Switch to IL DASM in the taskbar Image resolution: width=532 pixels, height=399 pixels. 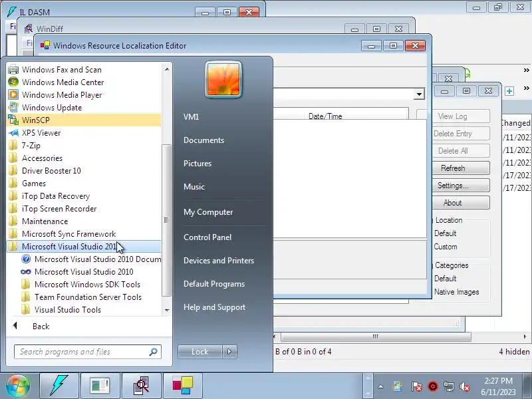(x=59, y=386)
